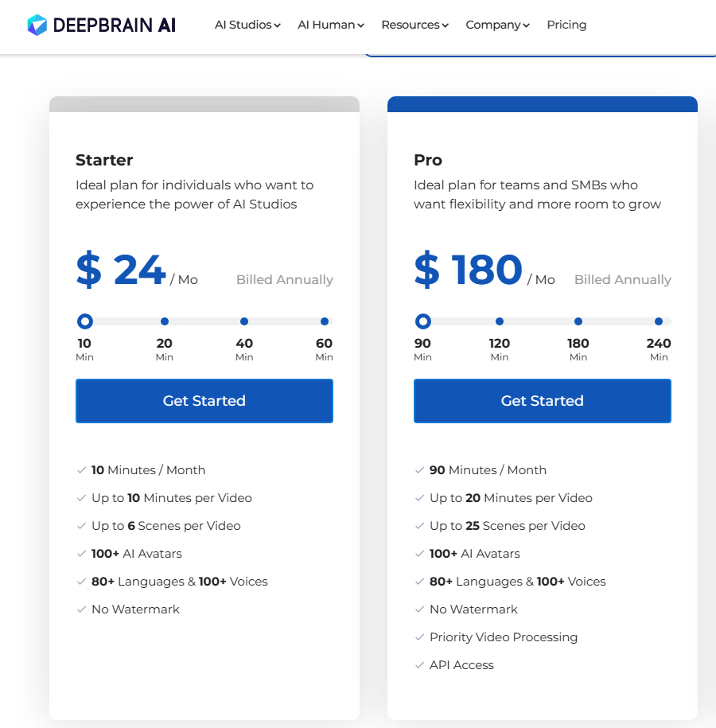Screen dimensions: 716x728
Task: Set Pro plan slider to 240 Min
Action: pyautogui.click(x=659, y=321)
